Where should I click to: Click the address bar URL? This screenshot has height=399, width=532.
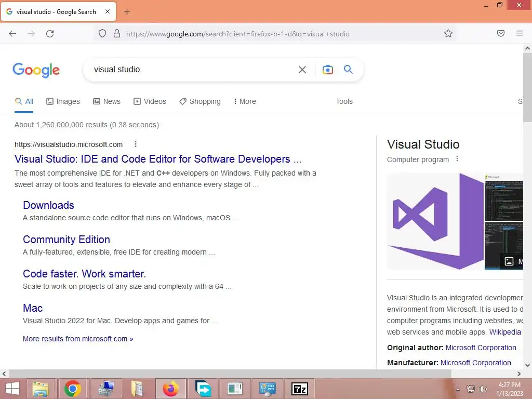click(x=237, y=34)
